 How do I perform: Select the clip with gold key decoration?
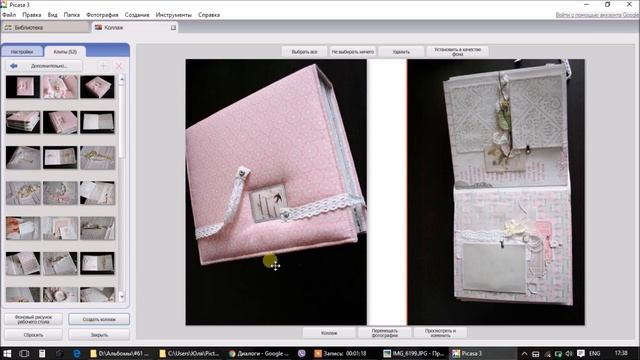pyautogui.click(x=97, y=158)
